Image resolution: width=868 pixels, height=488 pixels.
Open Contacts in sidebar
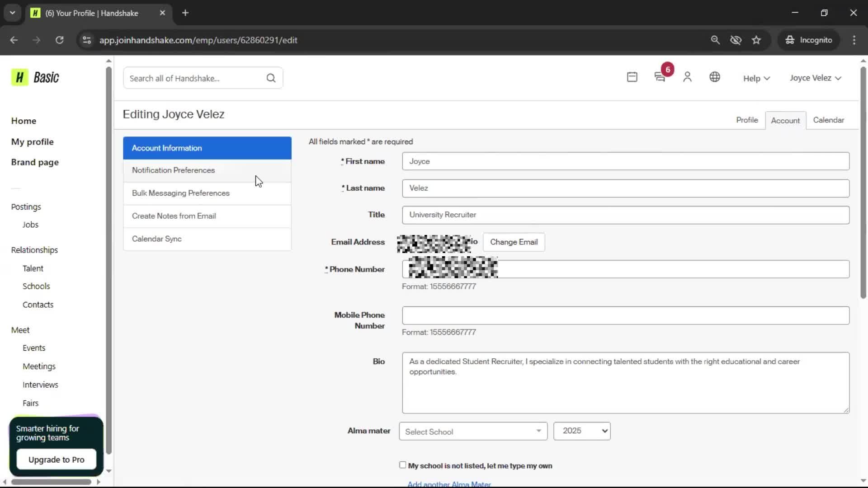(38, 305)
